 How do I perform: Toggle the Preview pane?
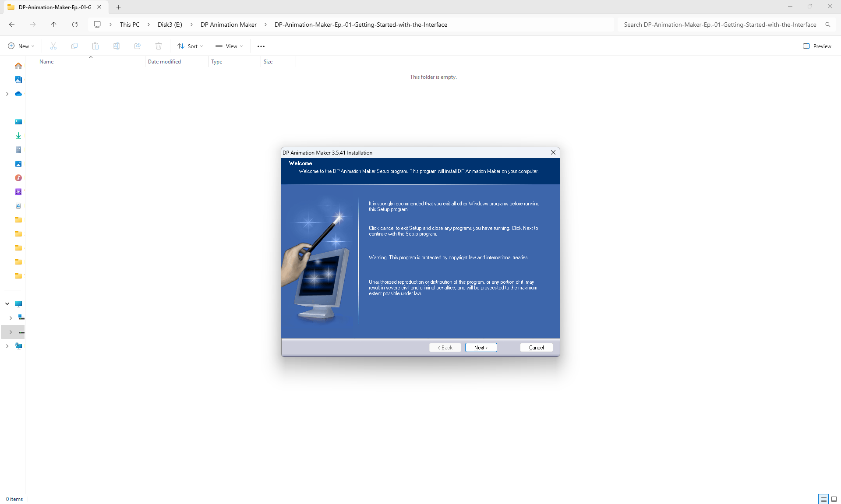(817, 46)
